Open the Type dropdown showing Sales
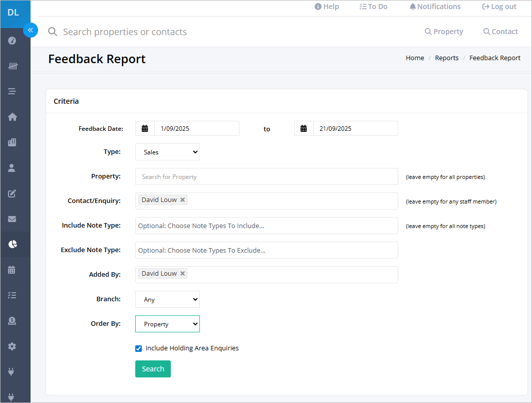 (167, 151)
